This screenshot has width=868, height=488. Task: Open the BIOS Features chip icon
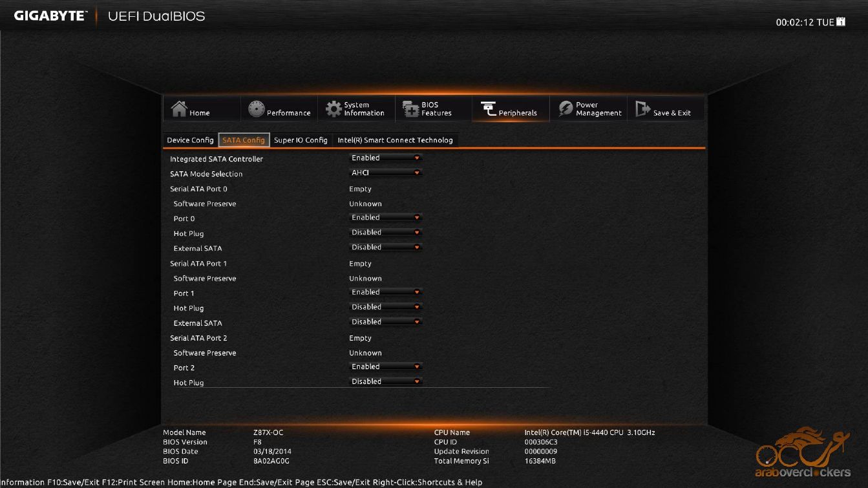pos(411,109)
